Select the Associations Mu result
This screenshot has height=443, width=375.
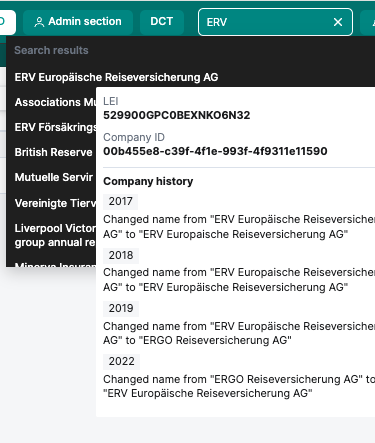pos(55,102)
